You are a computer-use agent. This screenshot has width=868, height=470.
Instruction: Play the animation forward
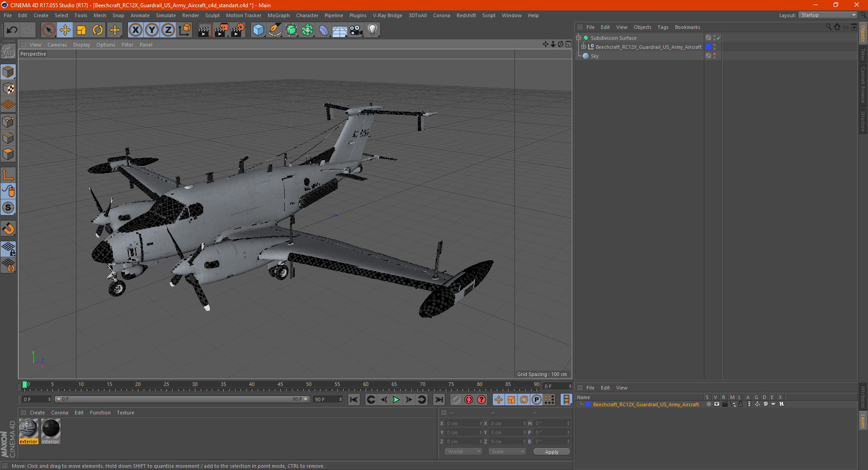coord(396,399)
